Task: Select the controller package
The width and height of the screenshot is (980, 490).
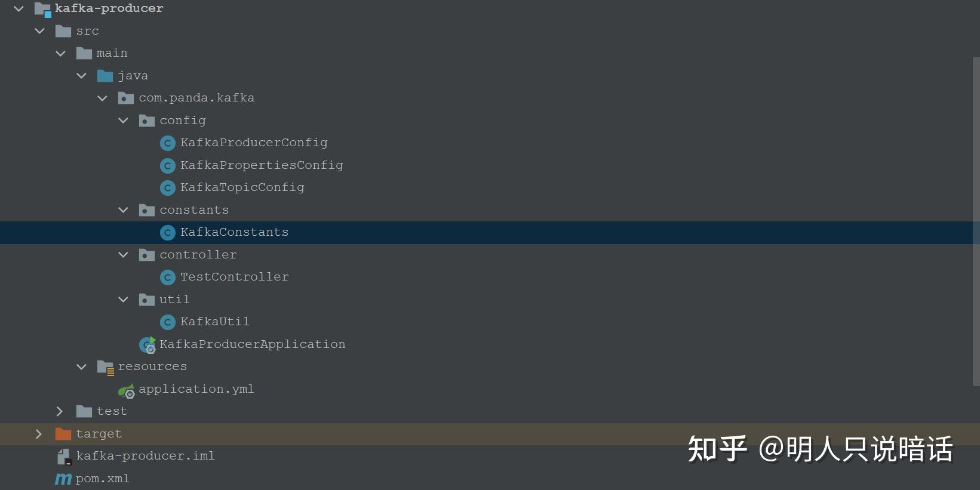Action: pos(198,254)
